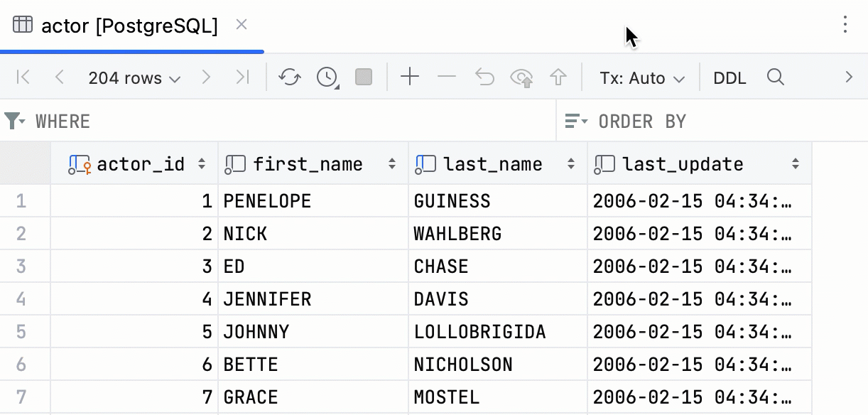The image size is (868, 415).
Task: Preview pending changes with the eye icon
Action: click(x=522, y=77)
